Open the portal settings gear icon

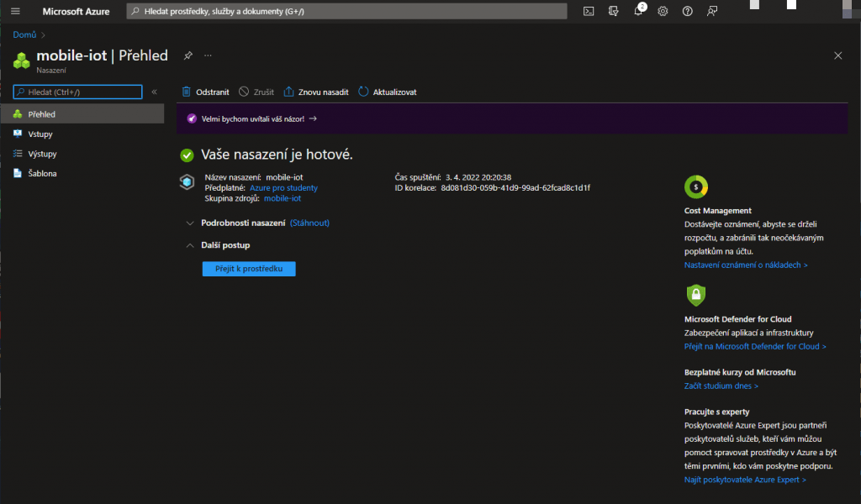(663, 11)
